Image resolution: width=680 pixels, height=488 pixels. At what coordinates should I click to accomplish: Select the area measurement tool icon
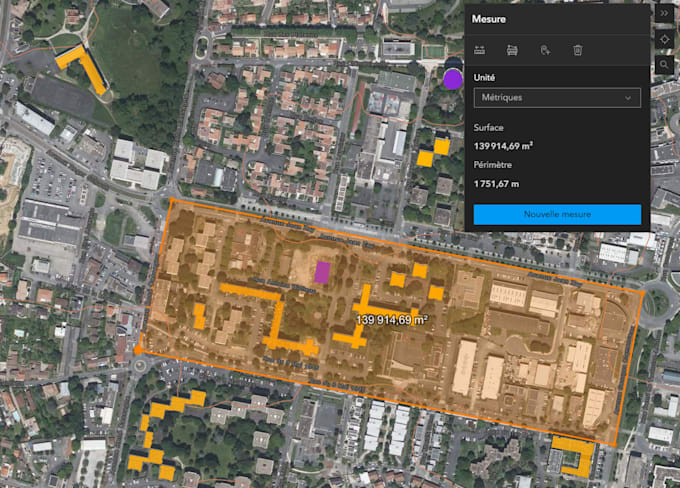pyautogui.click(x=512, y=50)
